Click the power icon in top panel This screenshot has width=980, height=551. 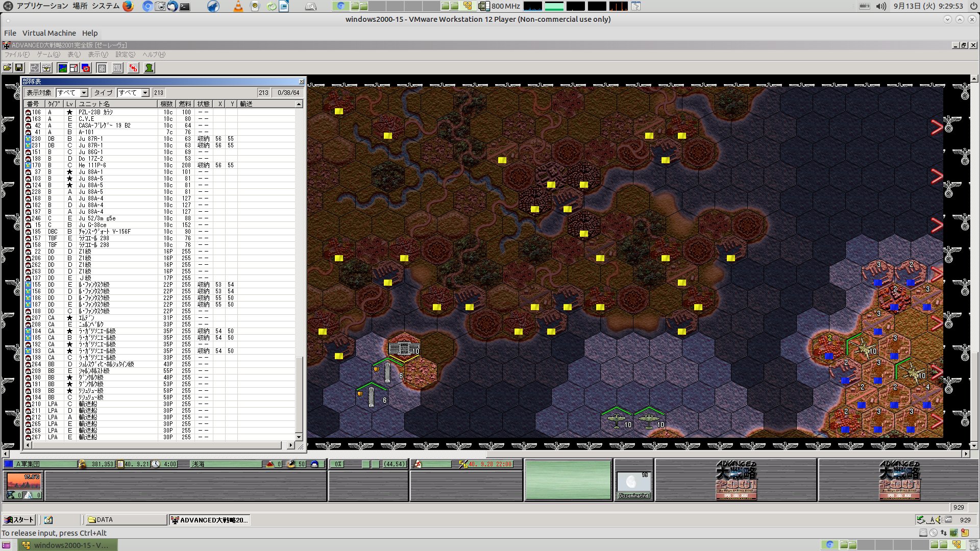coord(973,6)
